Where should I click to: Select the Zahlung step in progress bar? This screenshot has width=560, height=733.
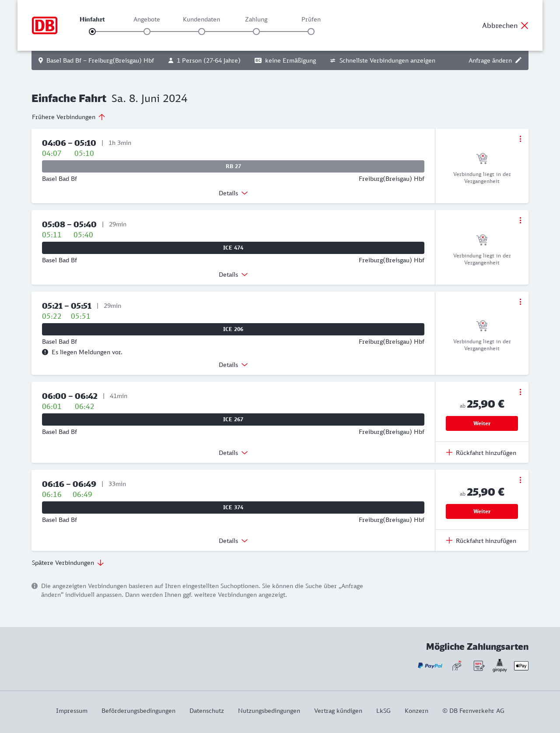tap(256, 31)
